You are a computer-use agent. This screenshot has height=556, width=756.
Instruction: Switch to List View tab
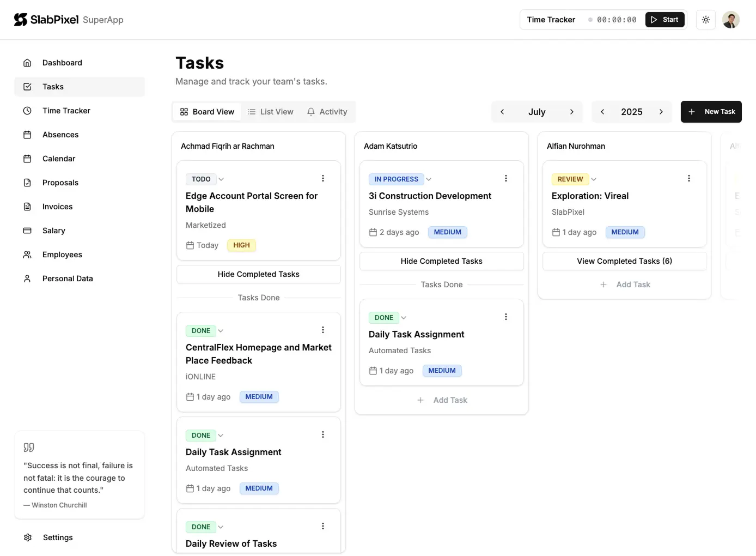coord(271,112)
